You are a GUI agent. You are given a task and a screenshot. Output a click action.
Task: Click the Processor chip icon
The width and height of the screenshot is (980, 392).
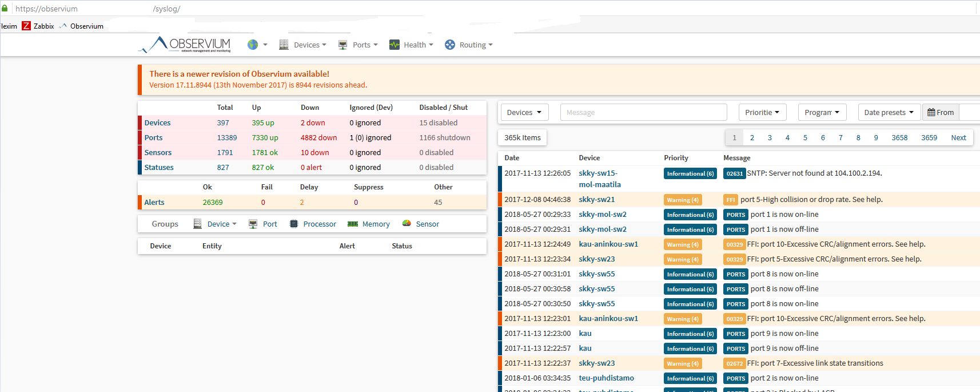[x=294, y=224]
